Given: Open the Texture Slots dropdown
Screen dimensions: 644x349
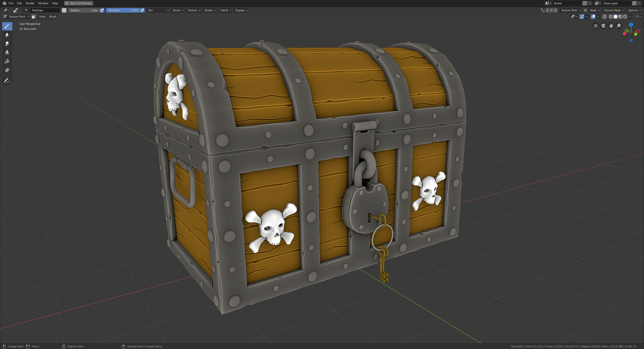Looking at the screenshot, I should [x=571, y=10].
